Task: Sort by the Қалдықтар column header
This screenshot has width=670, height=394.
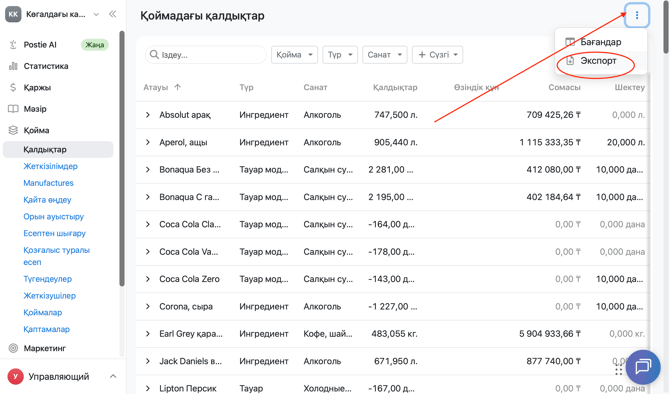Action: [x=395, y=87]
